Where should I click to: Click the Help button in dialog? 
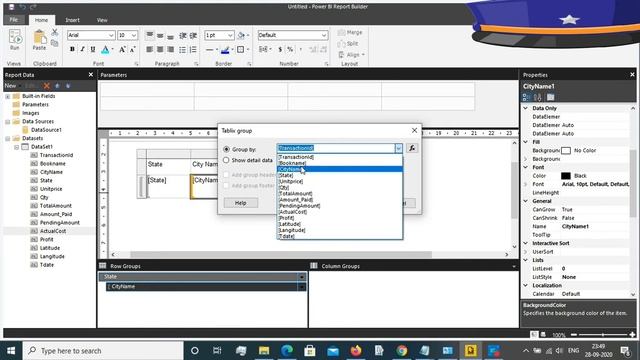[241, 203]
